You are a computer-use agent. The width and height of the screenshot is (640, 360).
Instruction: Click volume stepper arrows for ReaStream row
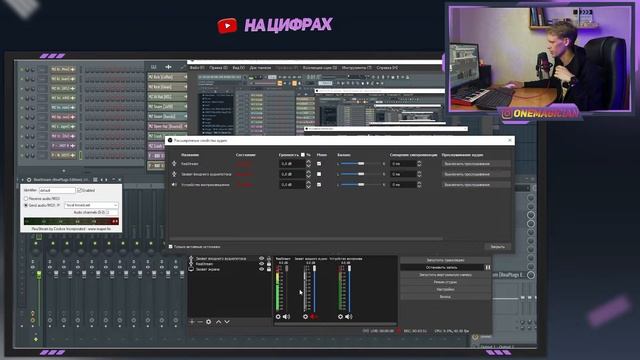point(308,164)
